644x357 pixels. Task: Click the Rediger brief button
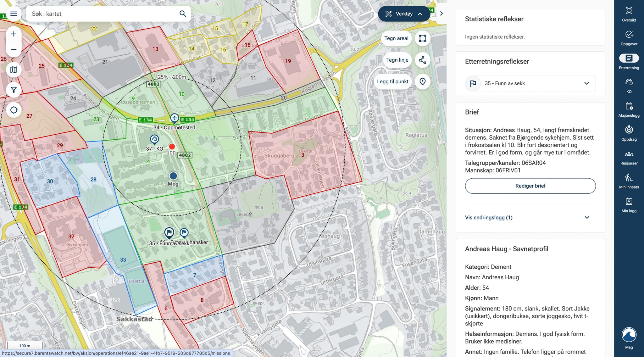(530, 186)
